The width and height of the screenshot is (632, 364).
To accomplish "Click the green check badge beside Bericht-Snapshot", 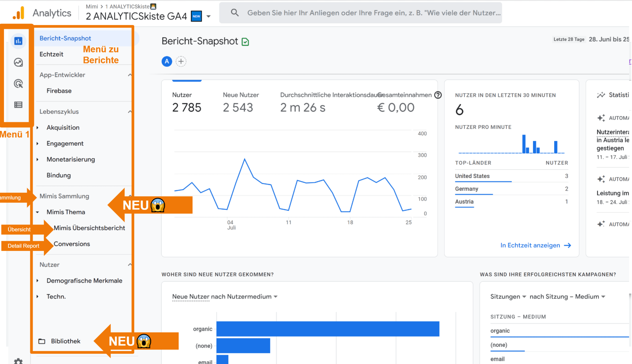I will coord(245,42).
